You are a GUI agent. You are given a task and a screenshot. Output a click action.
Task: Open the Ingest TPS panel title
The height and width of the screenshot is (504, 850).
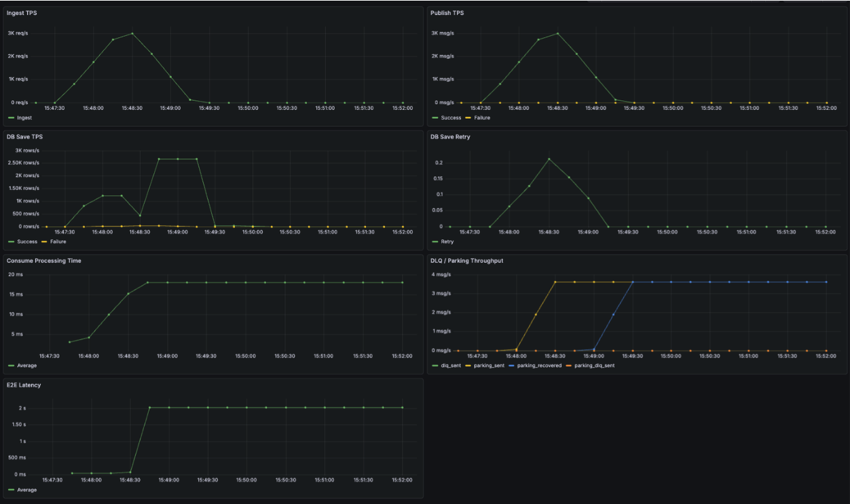pos(21,13)
